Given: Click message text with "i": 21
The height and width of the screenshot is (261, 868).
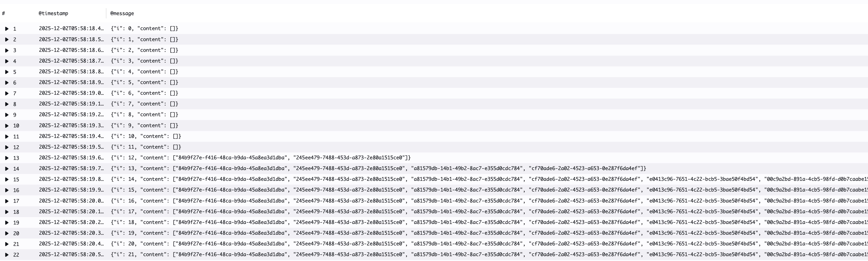Looking at the screenshot, I should coord(472,255).
